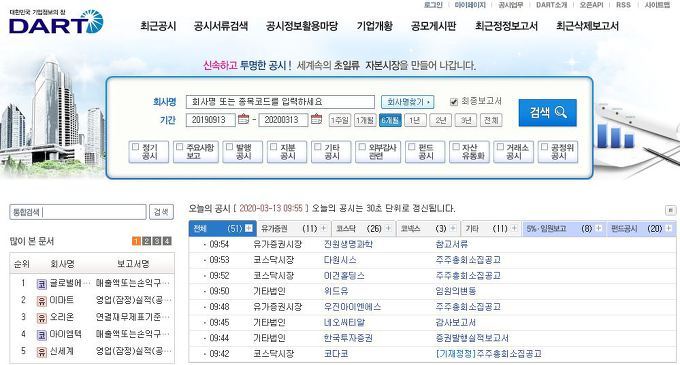Click the 유 market badge next to 신세계

pyautogui.click(x=42, y=352)
